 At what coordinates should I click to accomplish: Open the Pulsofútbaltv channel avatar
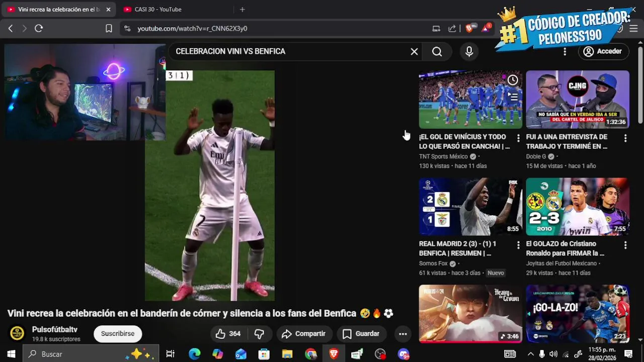tap(17, 333)
